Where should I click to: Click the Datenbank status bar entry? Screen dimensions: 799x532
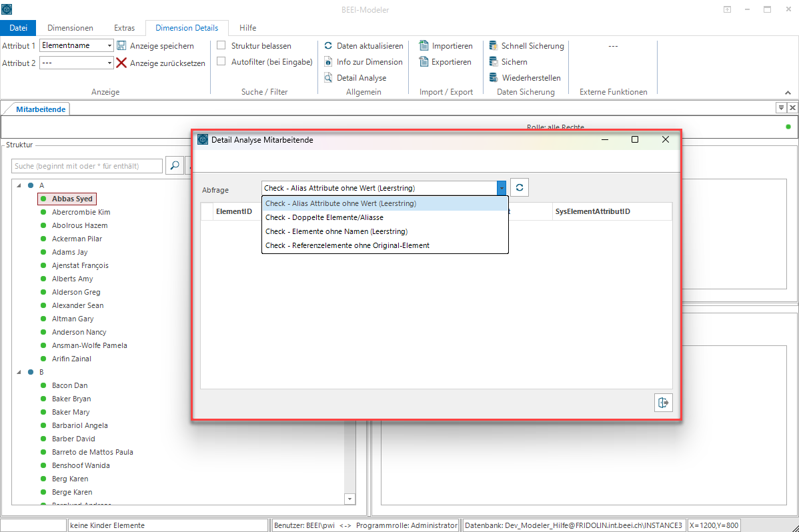[x=574, y=525]
